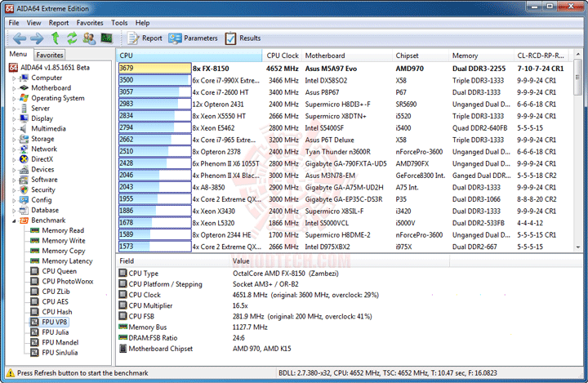Select the Computer icon in tree
The height and width of the screenshot is (383, 588).
pyautogui.click(x=24, y=78)
